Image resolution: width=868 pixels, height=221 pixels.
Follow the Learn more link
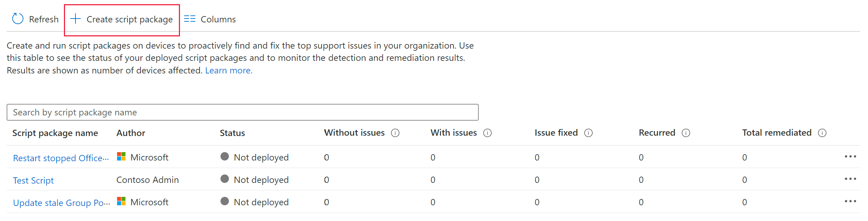tap(229, 70)
